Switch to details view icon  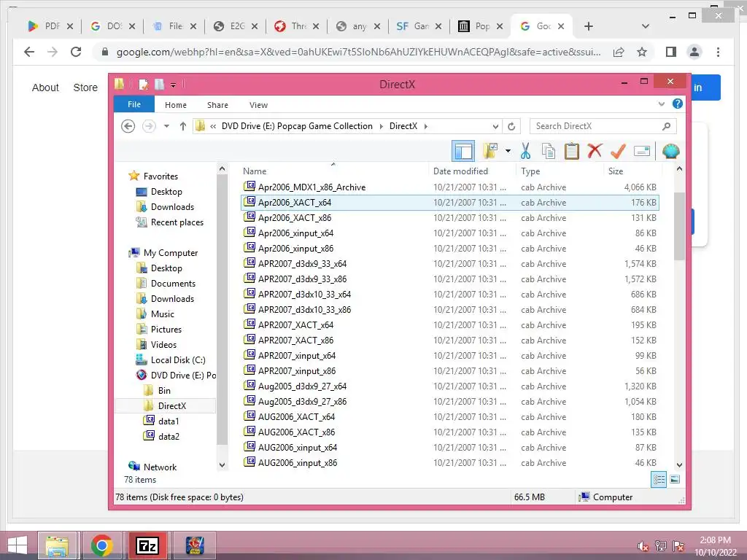[659, 480]
